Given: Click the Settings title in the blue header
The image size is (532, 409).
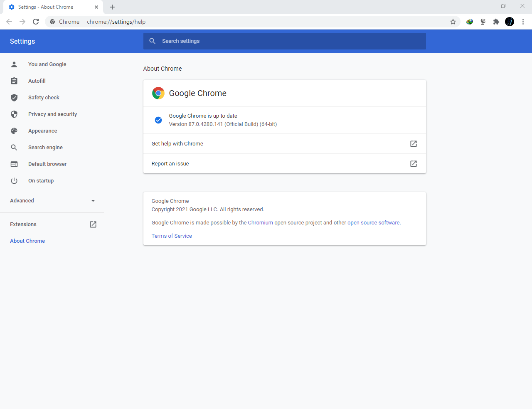Looking at the screenshot, I should (x=22, y=41).
